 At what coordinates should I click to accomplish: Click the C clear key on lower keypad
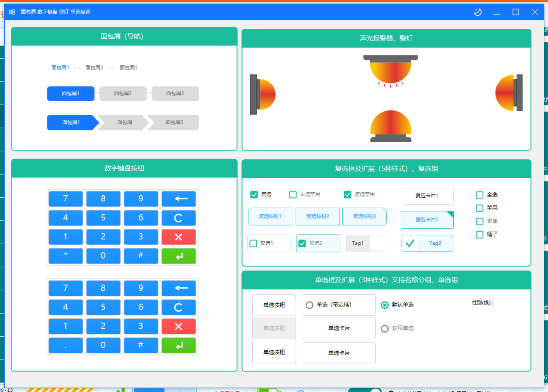coord(178,307)
